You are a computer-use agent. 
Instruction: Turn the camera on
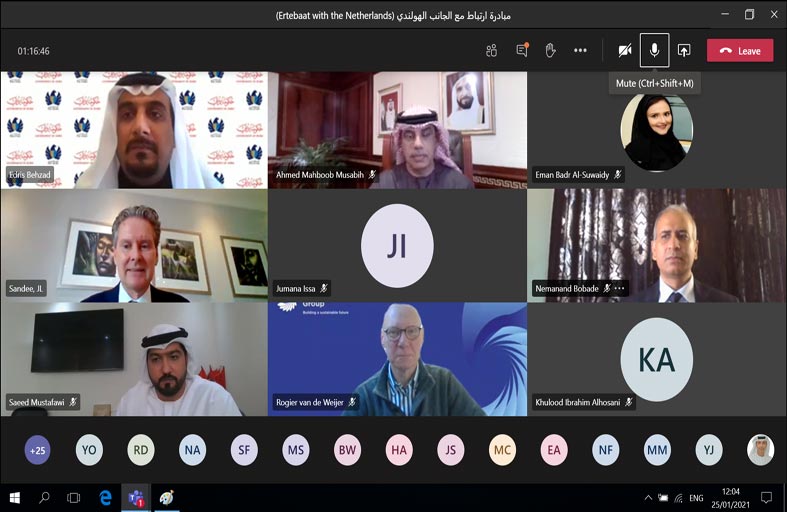pyautogui.click(x=625, y=50)
